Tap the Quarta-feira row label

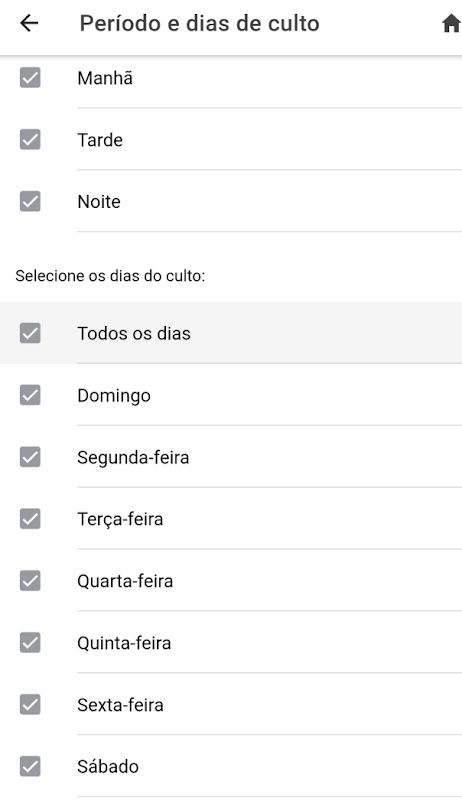125,581
